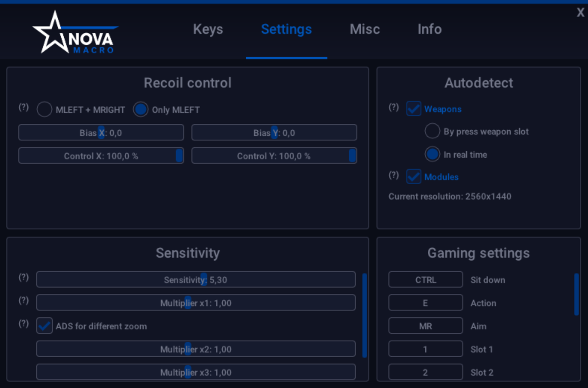Screen dimensions: 588x388
Task: Click the help (?) icon beside Modules
Action: (393, 175)
